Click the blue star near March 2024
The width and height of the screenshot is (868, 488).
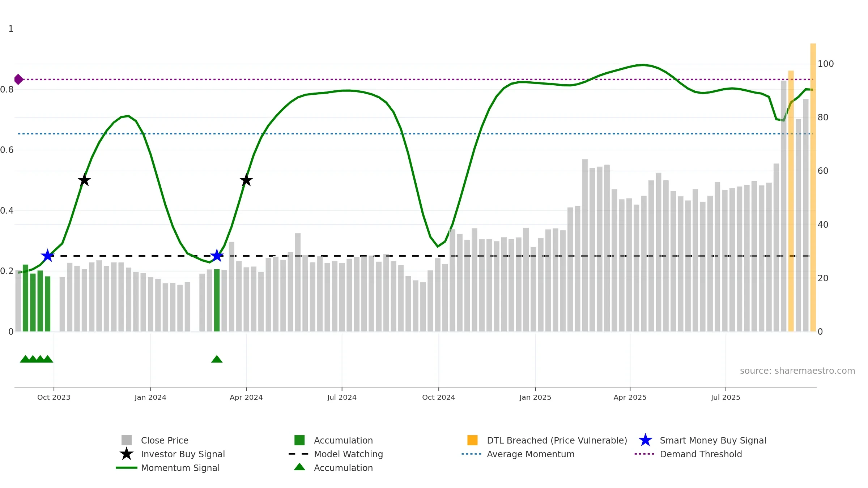pyautogui.click(x=217, y=256)
